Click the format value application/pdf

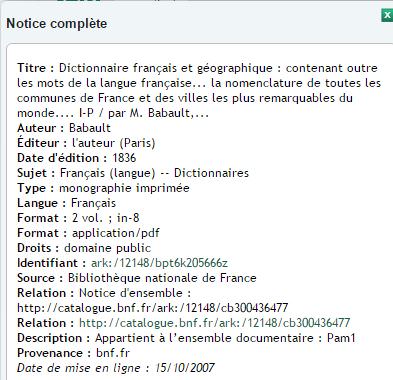click(x=116, y=233)
